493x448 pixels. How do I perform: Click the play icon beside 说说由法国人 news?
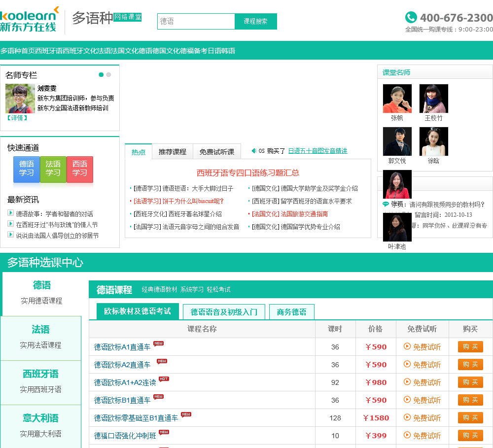tap(10, 235)
